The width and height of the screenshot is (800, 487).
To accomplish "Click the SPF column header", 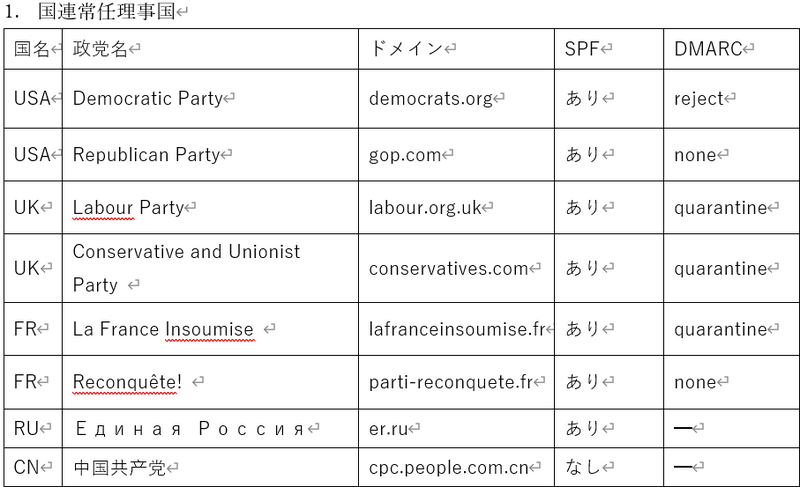I will (583, 49).
